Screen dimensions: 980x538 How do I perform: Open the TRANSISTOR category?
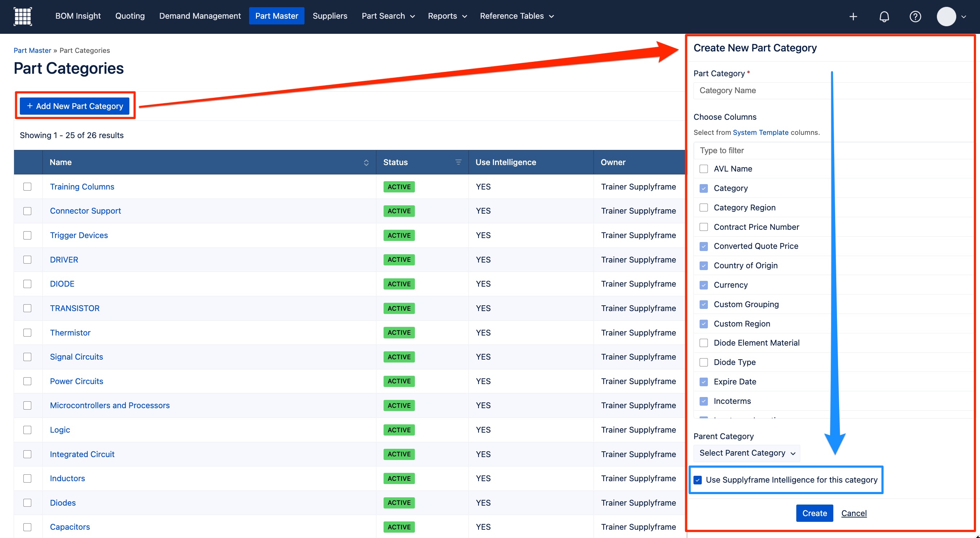[x=74, y=308]
